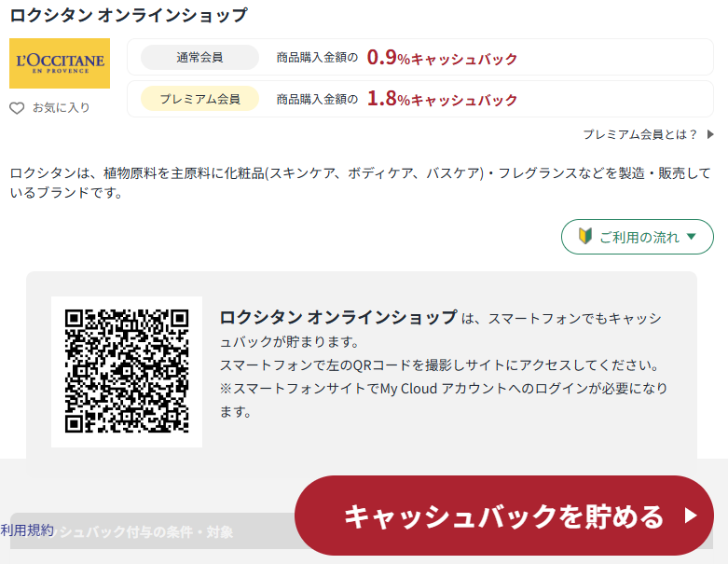
Task: Click the QR code image
Action: 127,372
